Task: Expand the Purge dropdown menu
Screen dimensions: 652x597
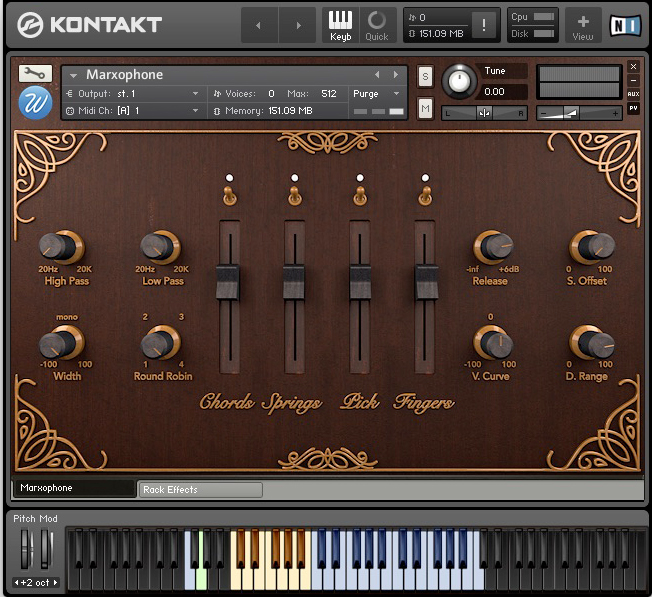Action: (x=376, y=93)
